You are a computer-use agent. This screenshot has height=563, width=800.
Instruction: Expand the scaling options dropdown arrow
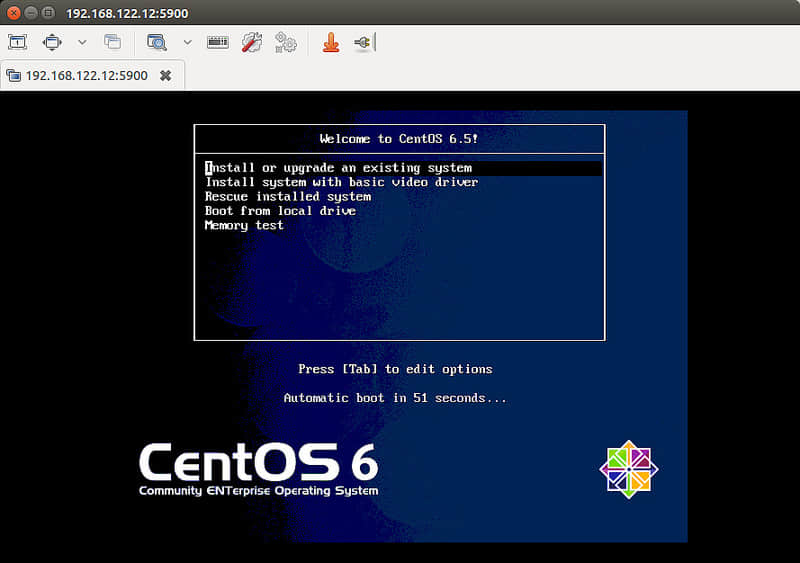coord(188,42)
